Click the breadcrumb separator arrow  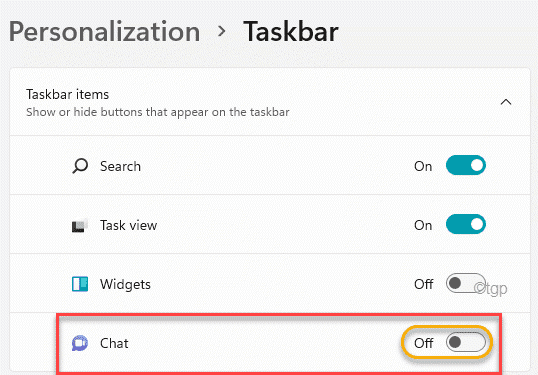click(222, 31)
